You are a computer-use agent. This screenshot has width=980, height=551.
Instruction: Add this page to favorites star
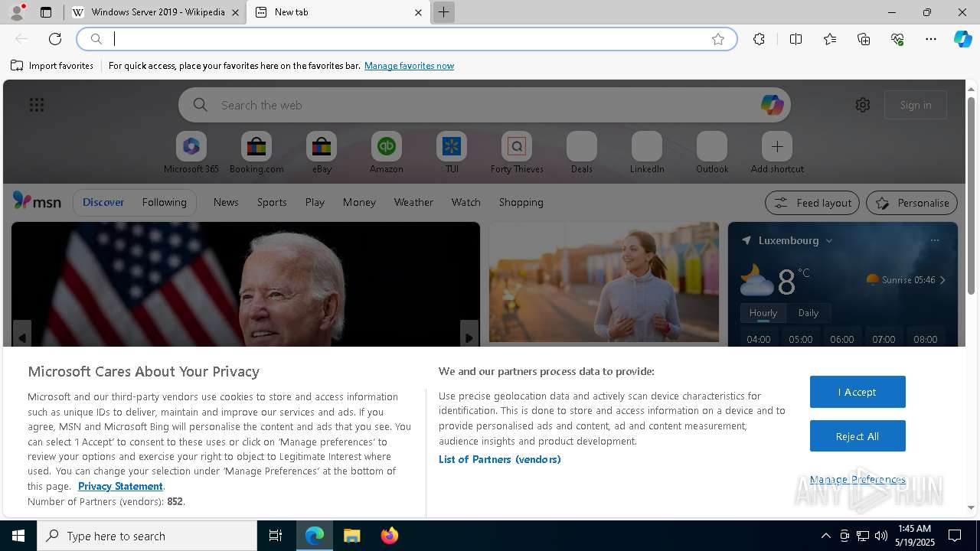coord(718,39)
